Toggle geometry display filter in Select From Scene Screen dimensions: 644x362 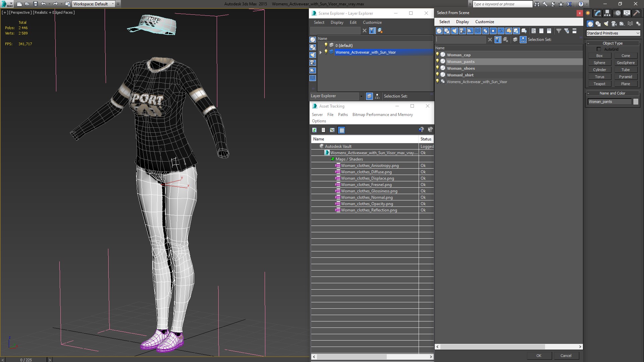(x=439, y=31)
